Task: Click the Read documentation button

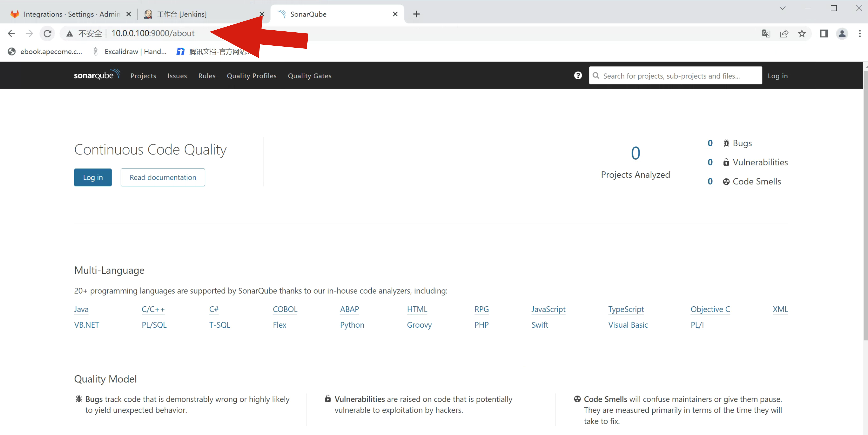Action: coord(163,177)
